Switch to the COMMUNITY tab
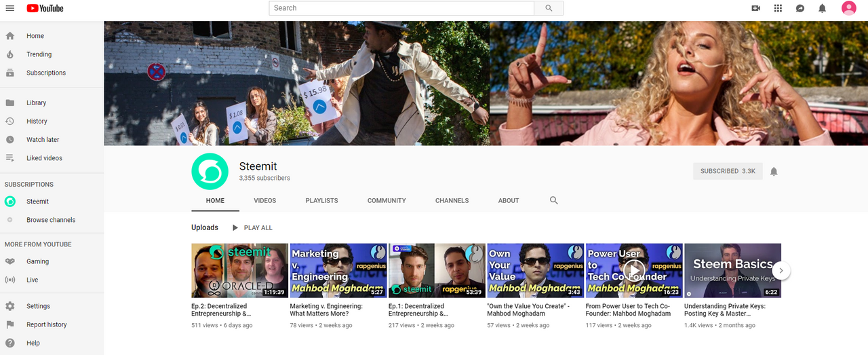 click(387, 201)
